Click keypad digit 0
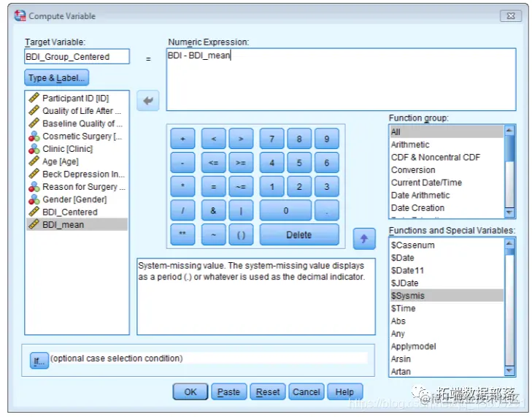The width and height of the screenshot is (532, 417). click(285, 210)
